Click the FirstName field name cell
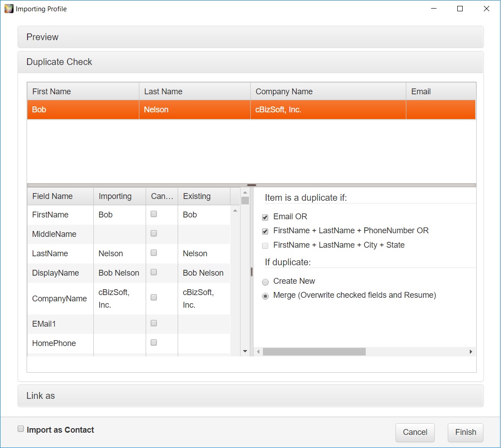Image resolution: width=501 pixels, height=448 pixels. click(x=60, y=215)
